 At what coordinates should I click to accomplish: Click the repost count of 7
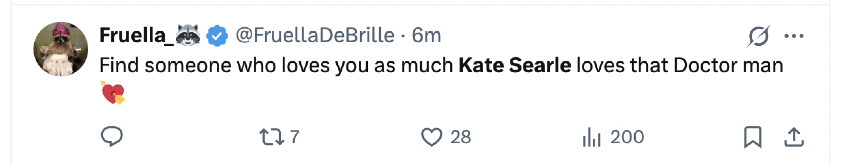click(295, 137)
